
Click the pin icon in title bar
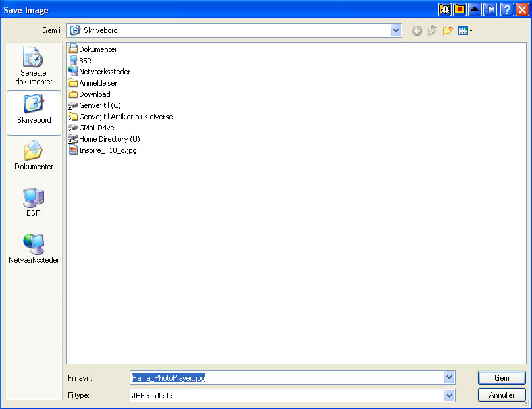(x=491, y=9)
